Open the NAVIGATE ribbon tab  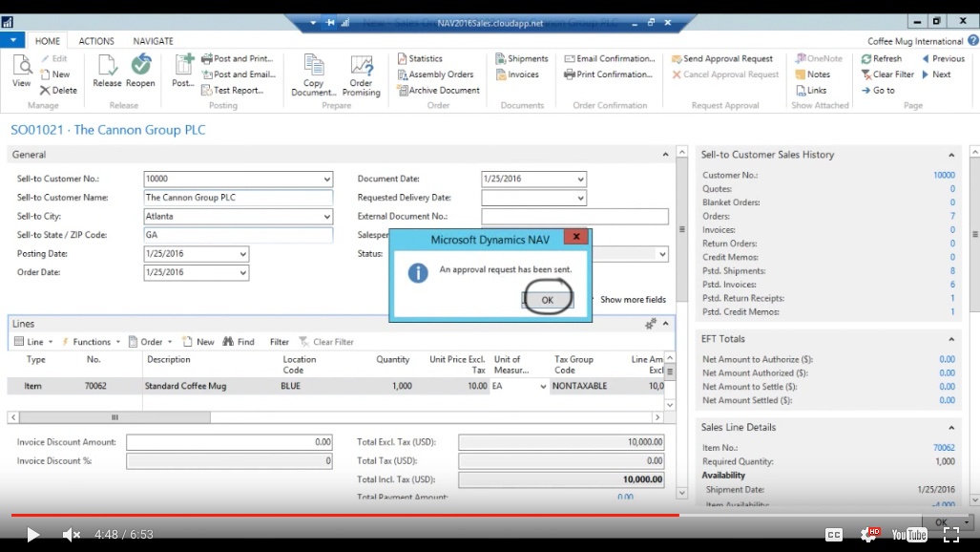click(153, 41)
